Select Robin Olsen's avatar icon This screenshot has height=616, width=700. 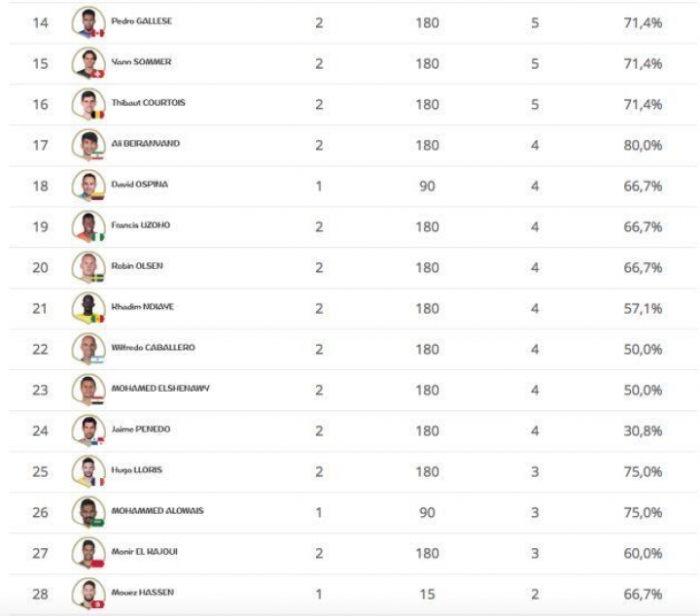(87, 267)
